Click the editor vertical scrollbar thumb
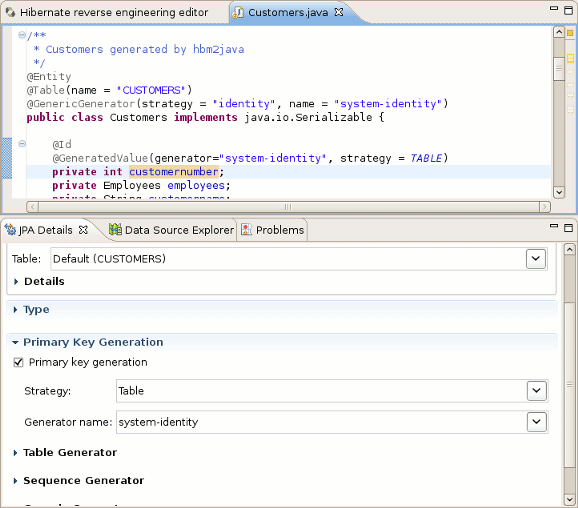This screenshot has width=578, height=508. point(559,69)
